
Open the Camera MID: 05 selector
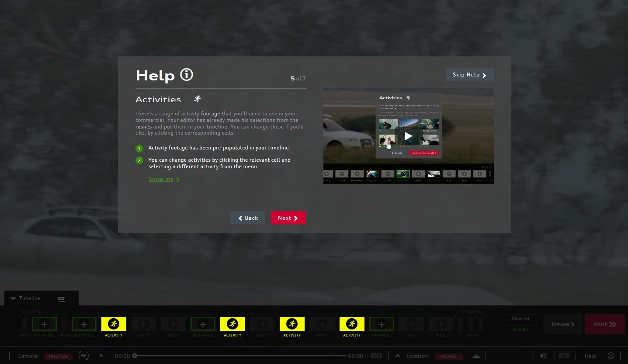(58, 356)
